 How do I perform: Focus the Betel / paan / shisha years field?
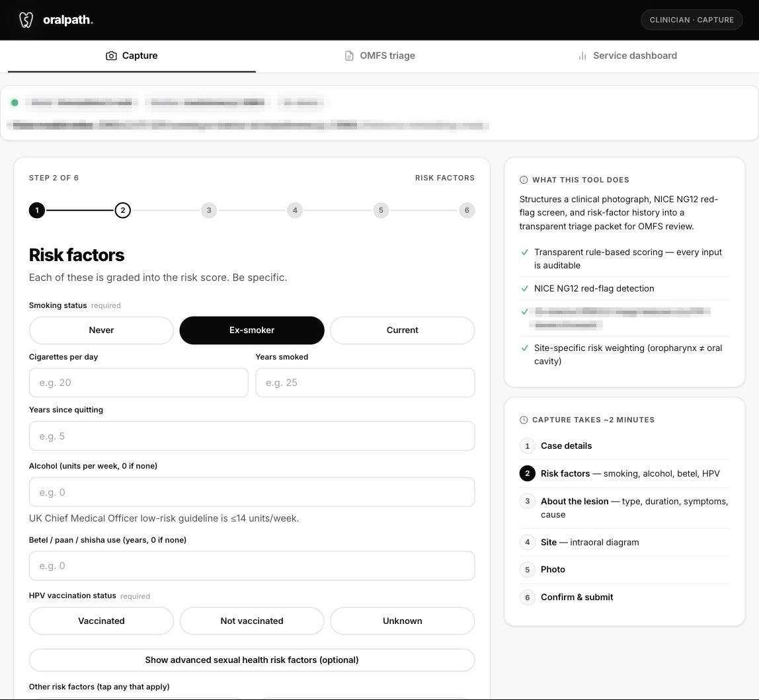252,566
